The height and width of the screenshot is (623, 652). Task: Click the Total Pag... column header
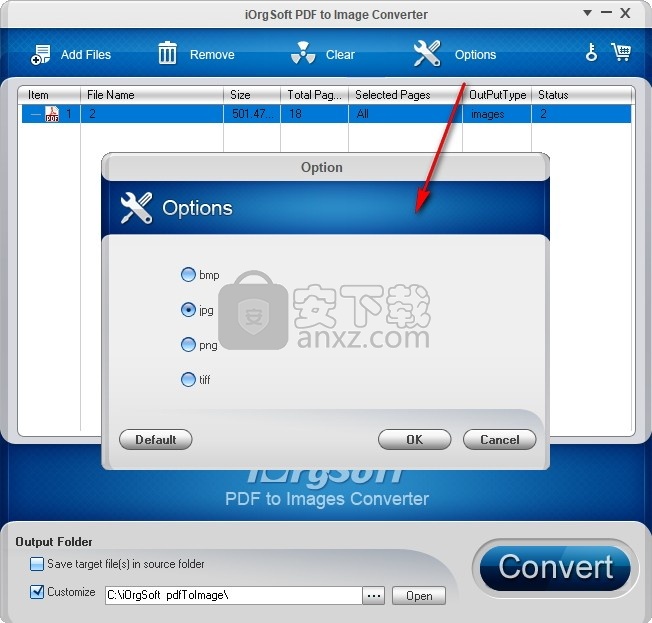(314, 95)
